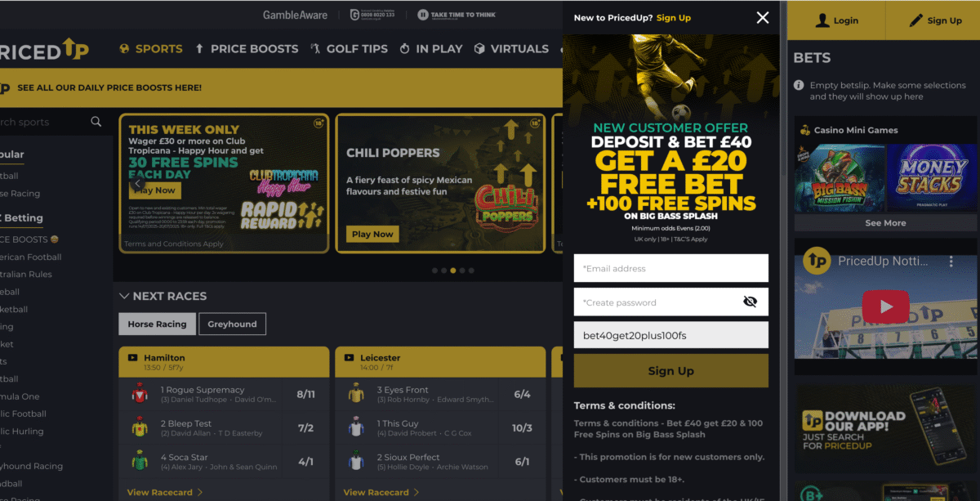
Task: Open the YouTube video options menu
Action: [x=951, y=262]
